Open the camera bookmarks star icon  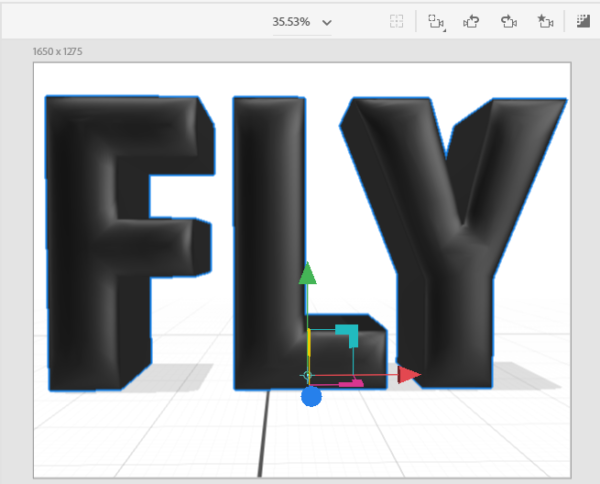(544, 21)
